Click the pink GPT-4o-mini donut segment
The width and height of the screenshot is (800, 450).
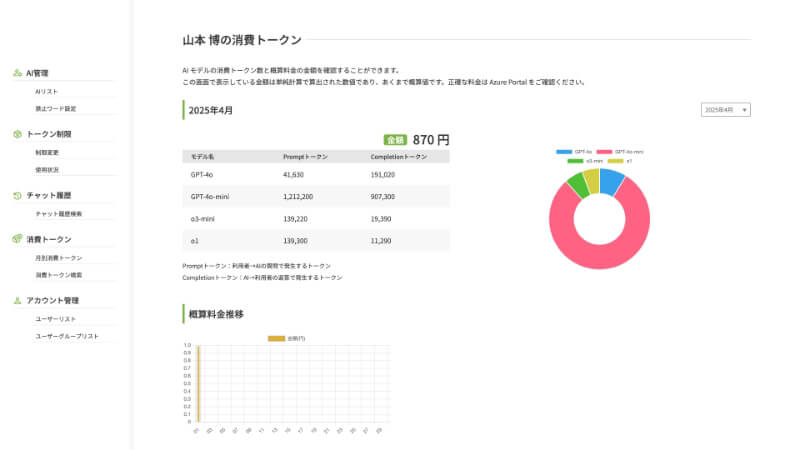coord(599,257)
